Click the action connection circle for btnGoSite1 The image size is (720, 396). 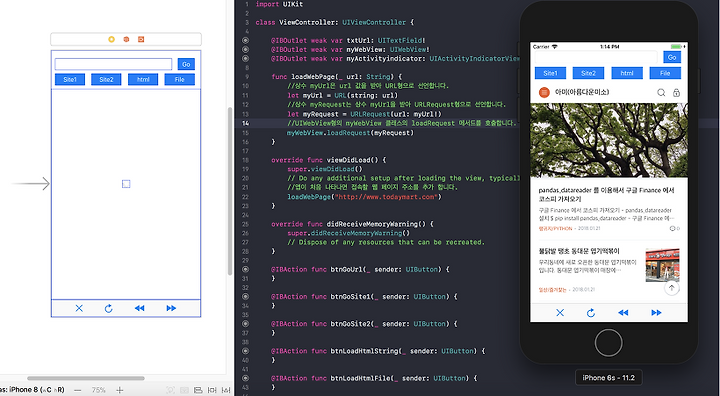tap(246, 297)
